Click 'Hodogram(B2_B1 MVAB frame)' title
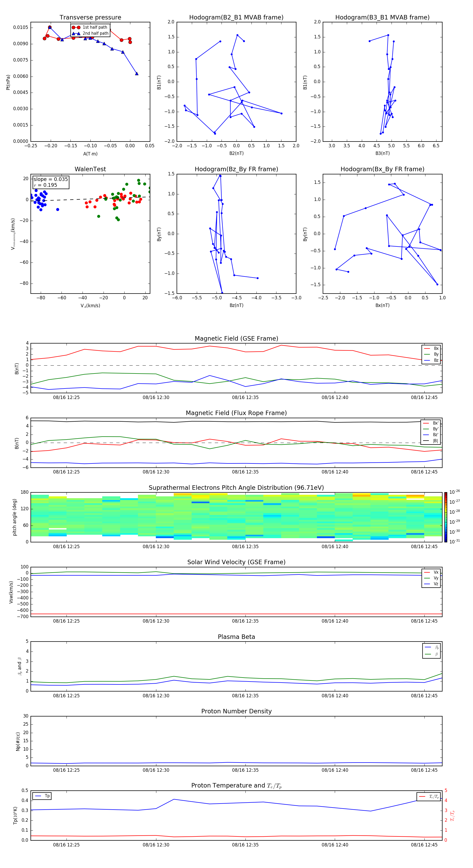The width and height of the screenshot is (473, 868). click(236, 18)
